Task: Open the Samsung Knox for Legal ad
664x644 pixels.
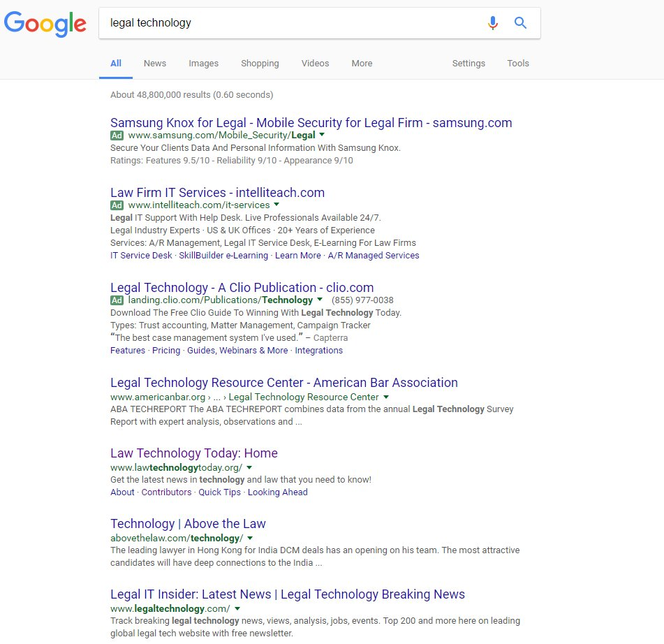Action: [x=311, y=123]
